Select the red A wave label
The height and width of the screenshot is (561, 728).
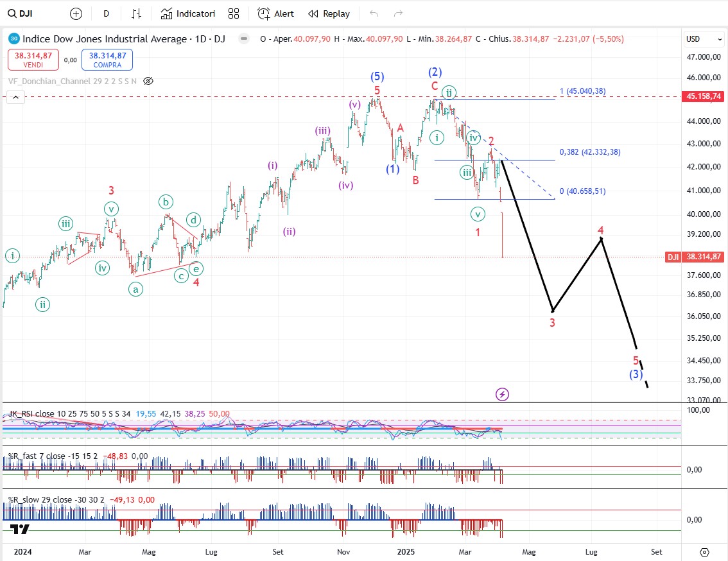(x=400, y=128)
